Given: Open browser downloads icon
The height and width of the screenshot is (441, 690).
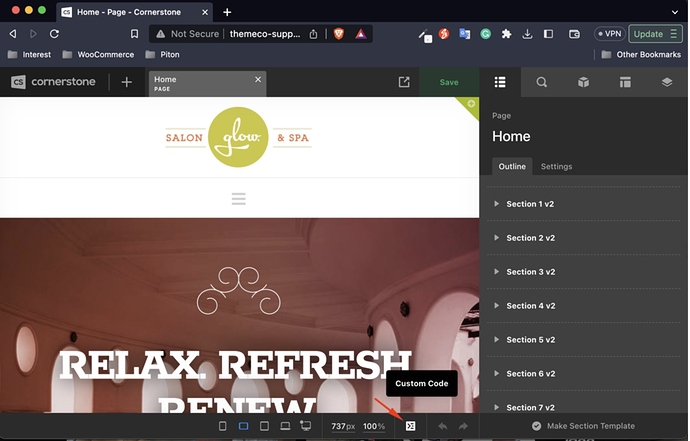Looking at the screenshot, I should [527, 34].
